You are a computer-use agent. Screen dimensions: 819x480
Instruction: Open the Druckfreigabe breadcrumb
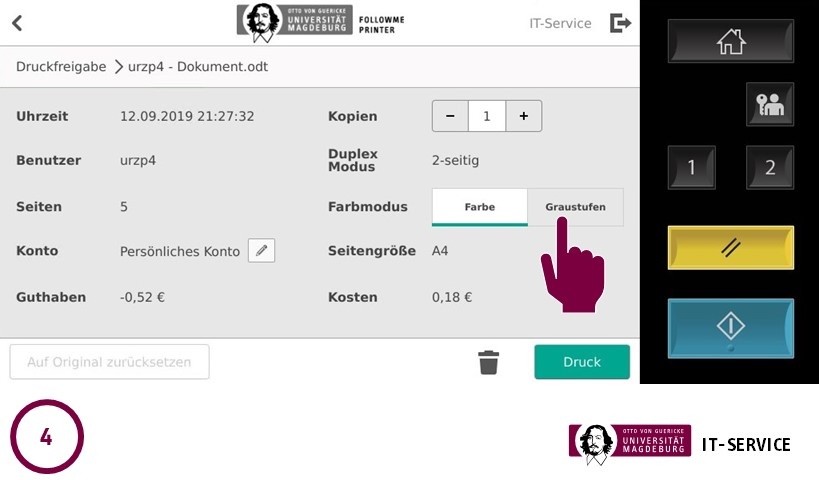click(x=61, y=67)
